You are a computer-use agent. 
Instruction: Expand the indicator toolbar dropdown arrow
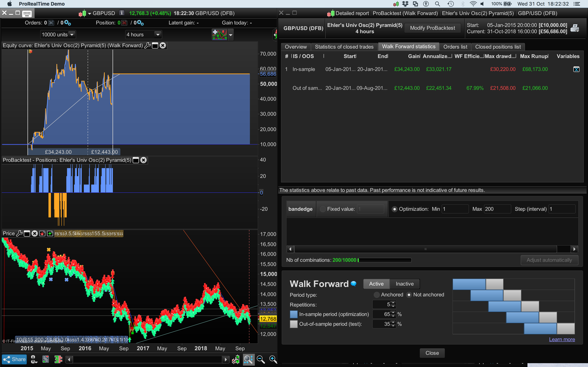pyautogui.click(x=231, y=35)
